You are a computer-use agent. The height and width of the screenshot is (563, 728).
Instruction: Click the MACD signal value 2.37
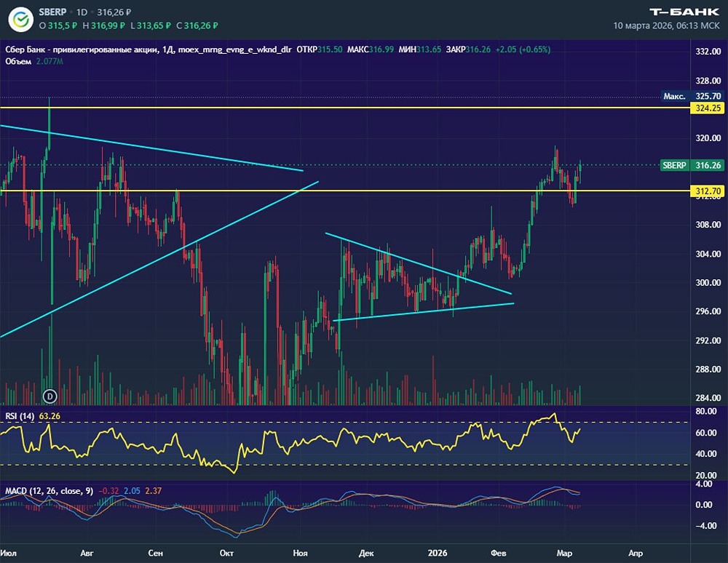(153, 491)
